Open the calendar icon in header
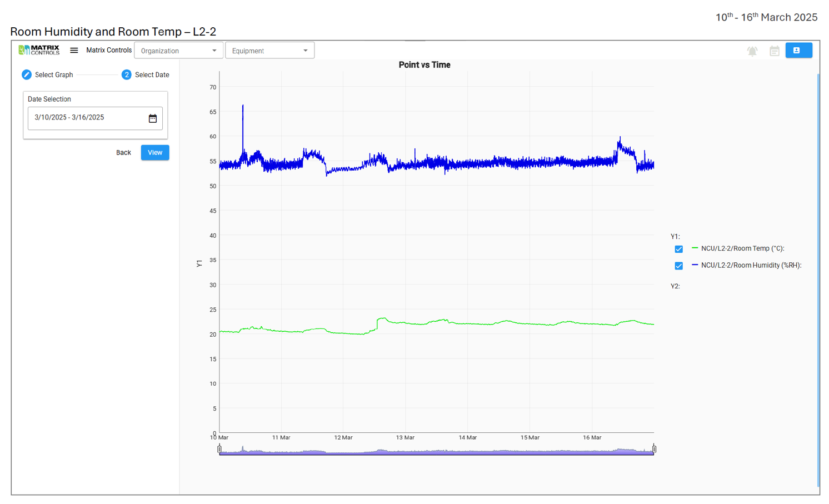This screenshot has width=829, height=504. tap(775, 51)
